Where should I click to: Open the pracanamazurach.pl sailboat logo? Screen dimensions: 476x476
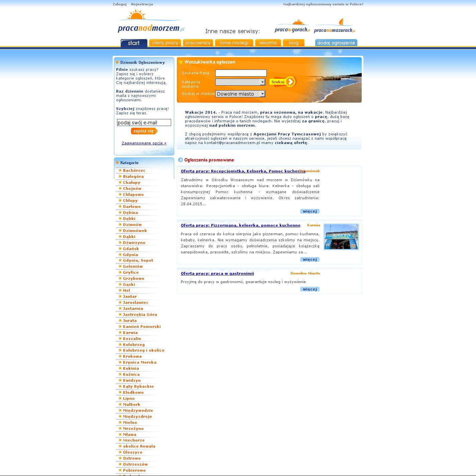[x=334, y=27]
